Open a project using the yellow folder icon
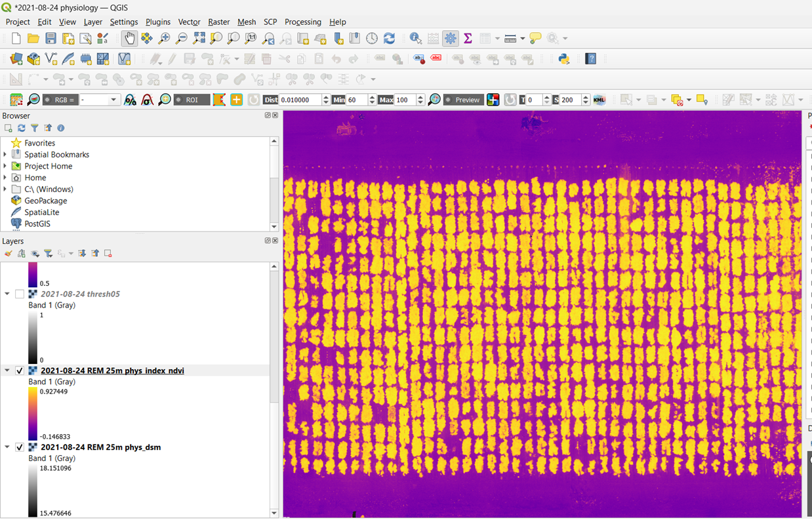This screenshot has width=812, height=520. point(33,39)
